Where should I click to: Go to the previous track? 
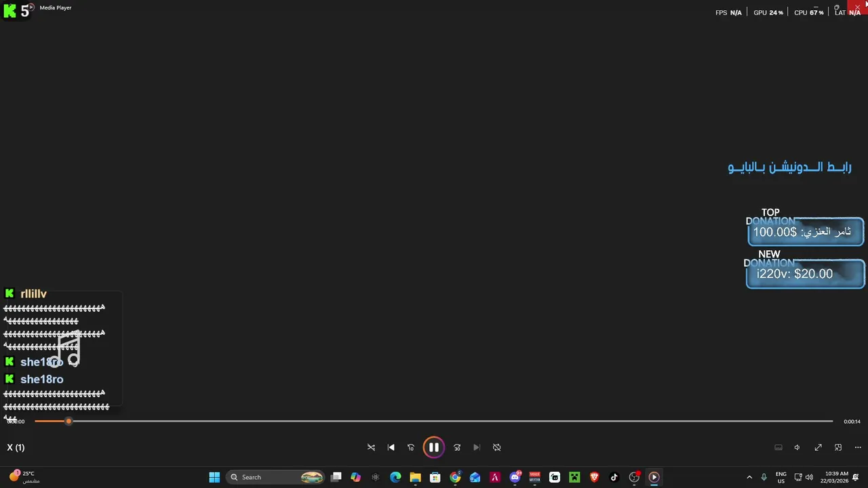(391, 447)
